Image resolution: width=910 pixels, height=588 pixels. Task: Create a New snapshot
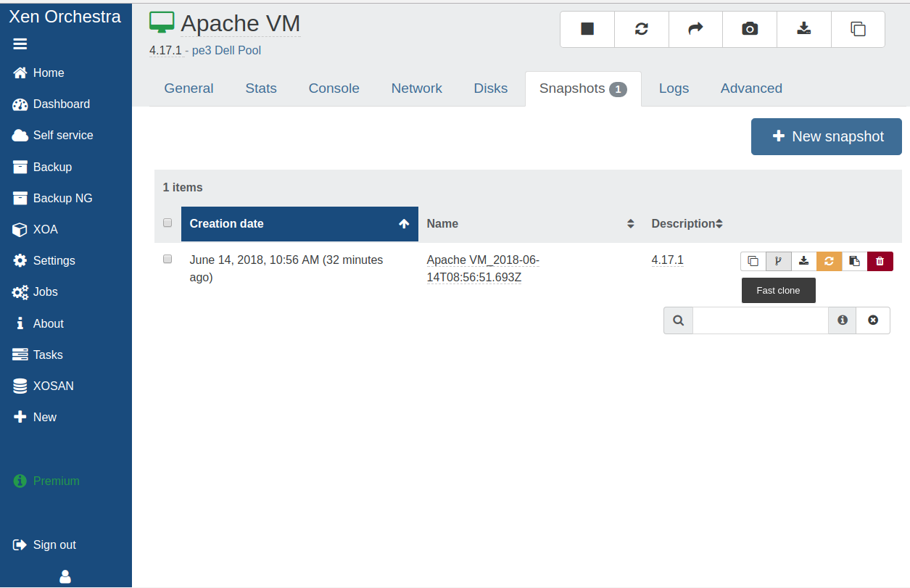(x=827, y=136)
